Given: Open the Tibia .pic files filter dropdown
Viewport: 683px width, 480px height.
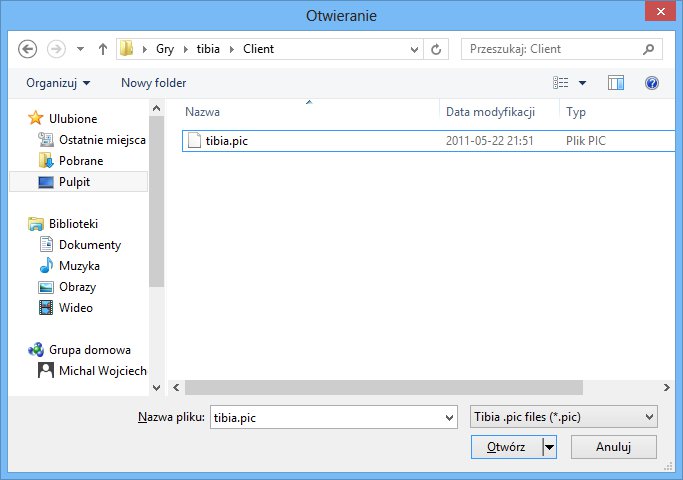Looking at the screenshot, I should point(564,417).
